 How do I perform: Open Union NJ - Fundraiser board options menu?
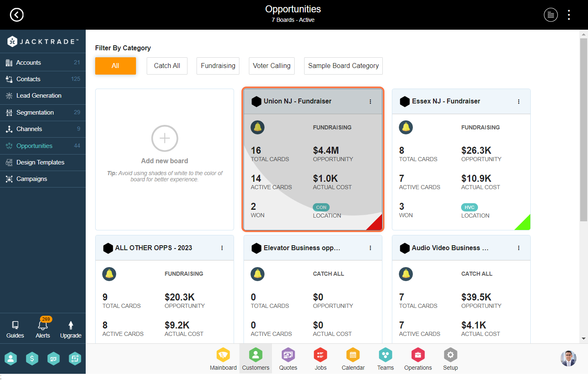click(x=370, y=101)
